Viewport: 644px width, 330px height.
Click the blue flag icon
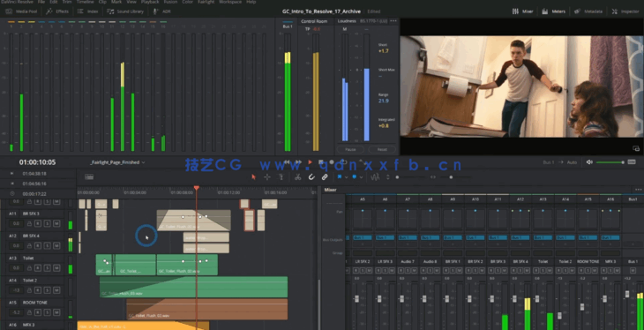pos(340,177)
